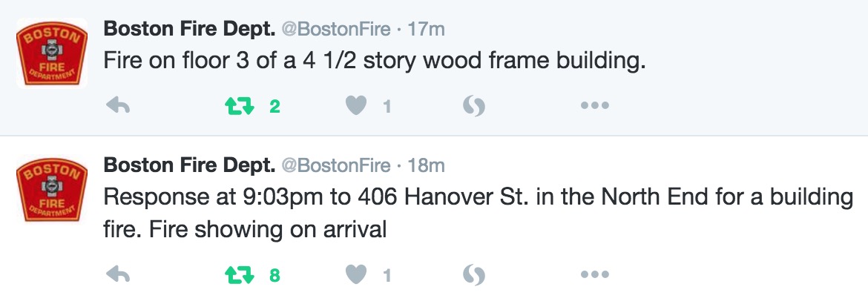Click the swirl icon on second tweet
868x304 pixels.
tap(474, 274)
